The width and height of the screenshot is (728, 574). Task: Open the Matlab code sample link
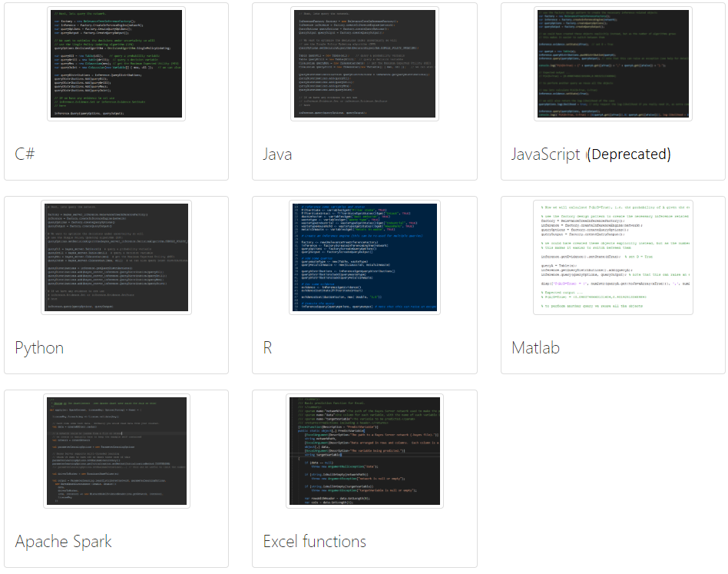[x=534, y=347]
